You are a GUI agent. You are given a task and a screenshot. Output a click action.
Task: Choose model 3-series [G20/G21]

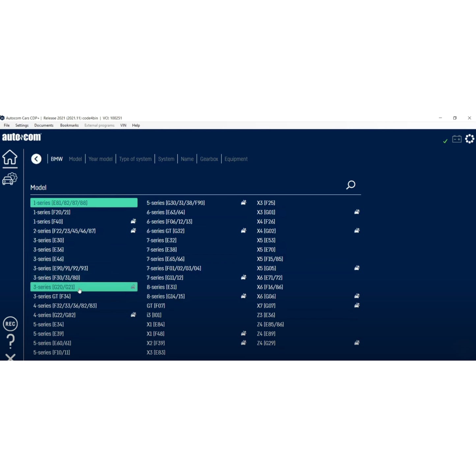click(x=84, y=287)
